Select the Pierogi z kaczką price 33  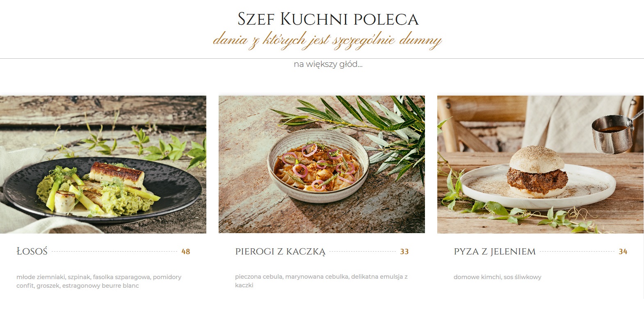click(404, 252)
